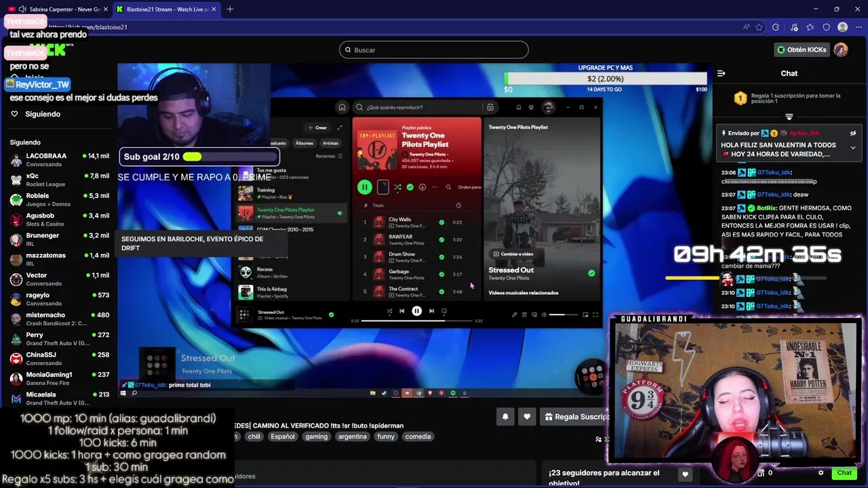The height and width of the screenshot is (488, 868).
Task: Open Spotify friend activity icon
Action: coord(532,107)
